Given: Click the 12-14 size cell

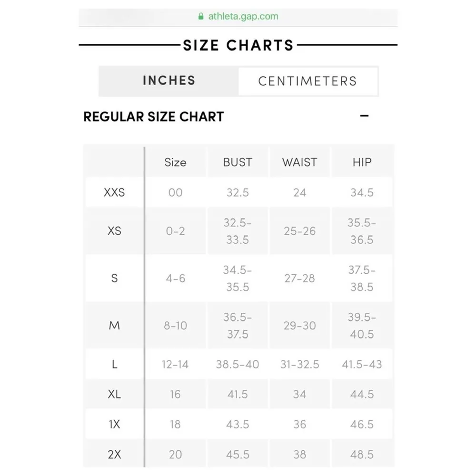Looking at the screenshot, I should 175,365.
